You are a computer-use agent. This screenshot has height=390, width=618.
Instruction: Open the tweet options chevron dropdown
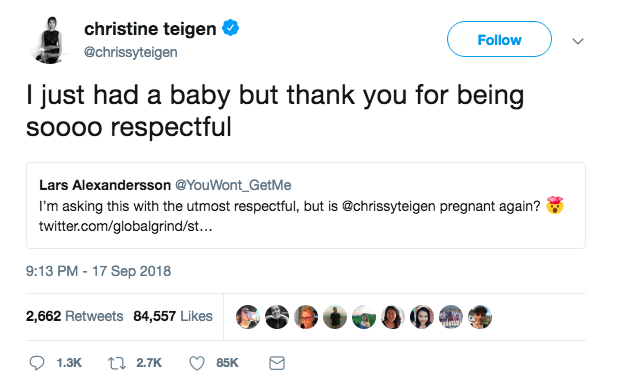point(577,41)
